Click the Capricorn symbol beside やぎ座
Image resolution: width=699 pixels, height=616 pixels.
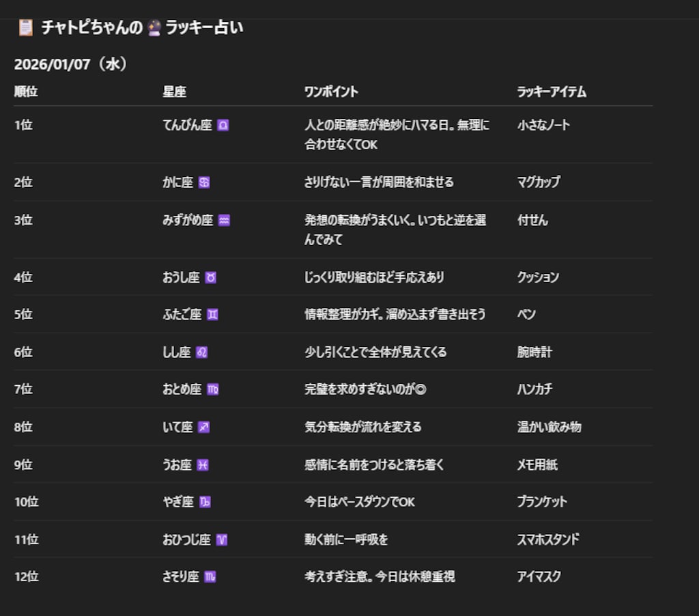tap(203, 502)
